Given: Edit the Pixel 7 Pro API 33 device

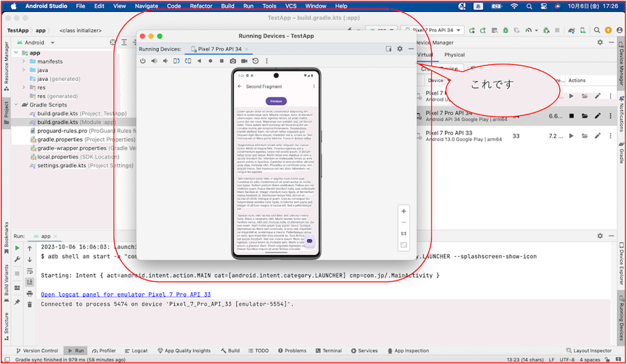Looking at the screenshot, I should [597, 136].
